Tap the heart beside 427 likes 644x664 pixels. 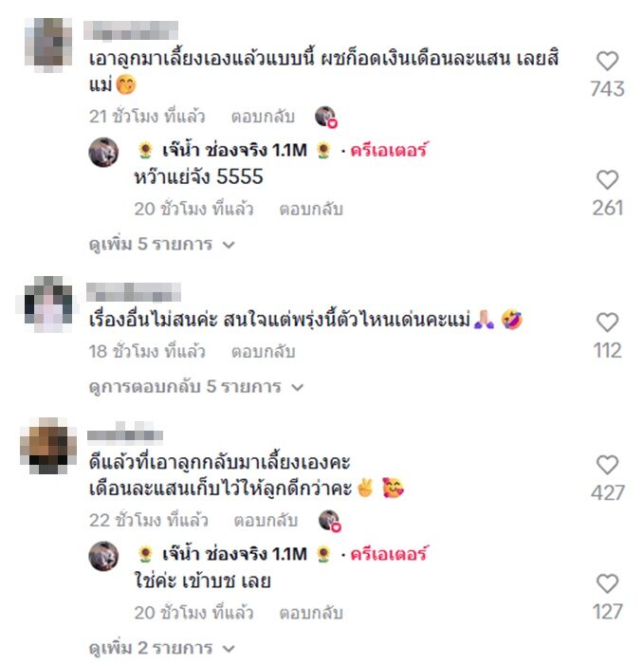pos(608,465)
